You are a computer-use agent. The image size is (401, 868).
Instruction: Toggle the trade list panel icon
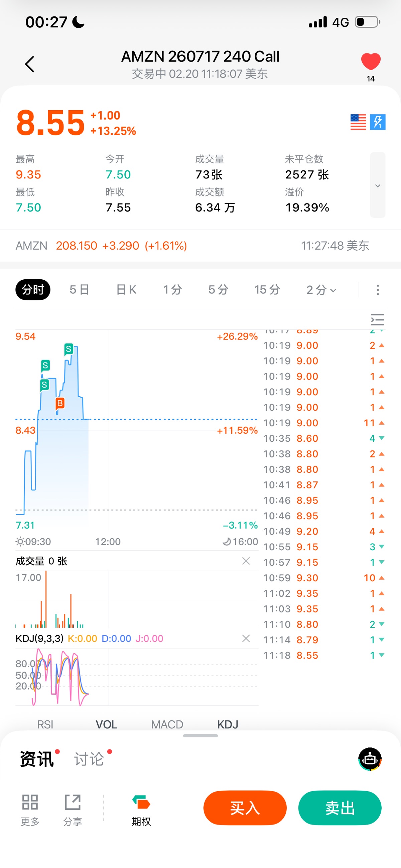pos(377,320)
